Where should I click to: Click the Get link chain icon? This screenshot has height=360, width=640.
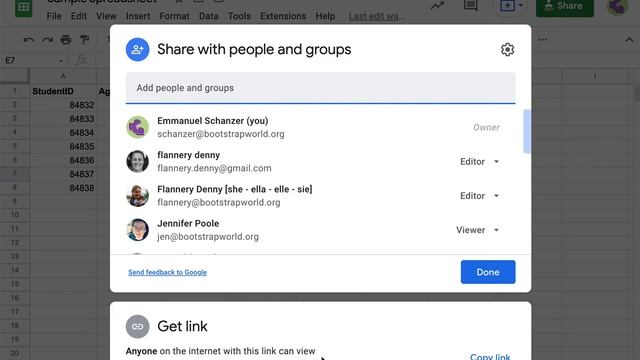(138, 327)
